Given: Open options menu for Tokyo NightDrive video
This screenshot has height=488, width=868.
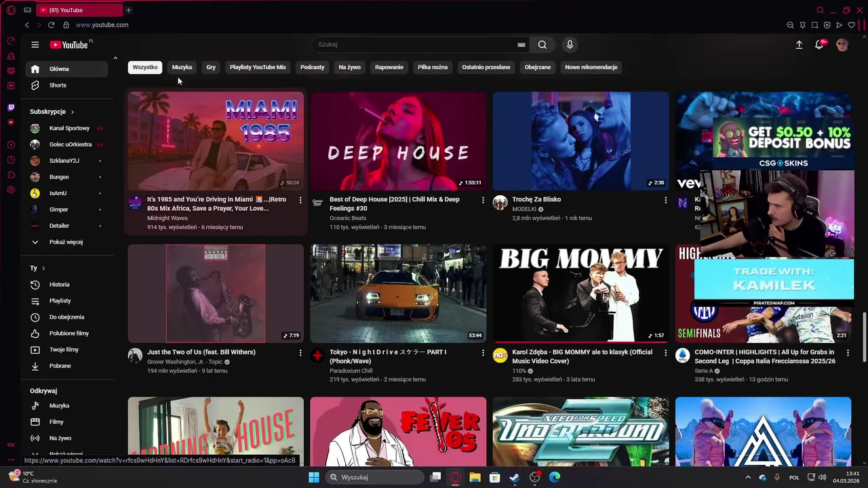Looking at the screenshot, I should 483,353.
